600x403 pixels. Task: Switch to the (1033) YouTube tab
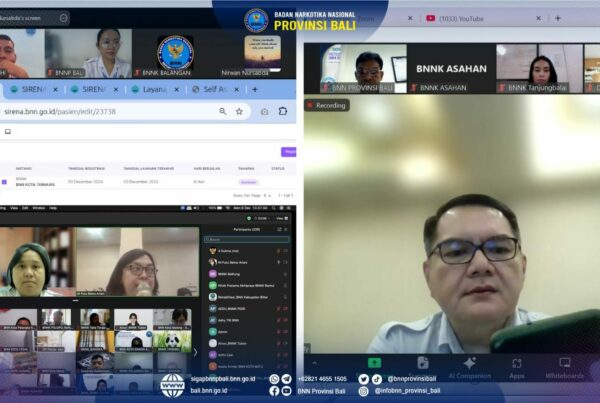pyautogui.click(x=483, y=18)
